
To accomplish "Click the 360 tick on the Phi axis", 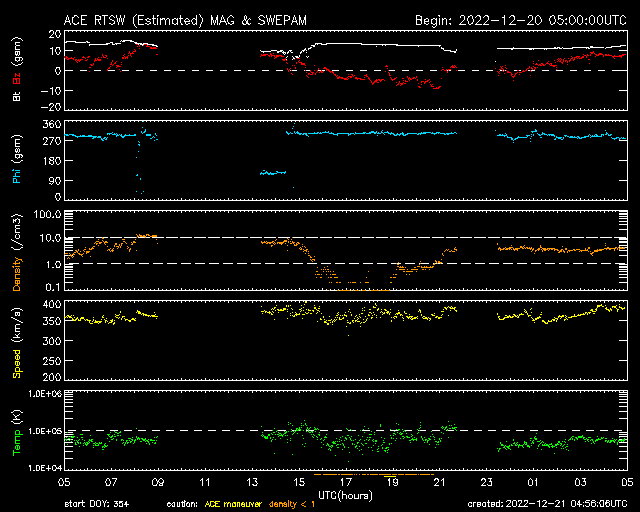I will point(48,125).
